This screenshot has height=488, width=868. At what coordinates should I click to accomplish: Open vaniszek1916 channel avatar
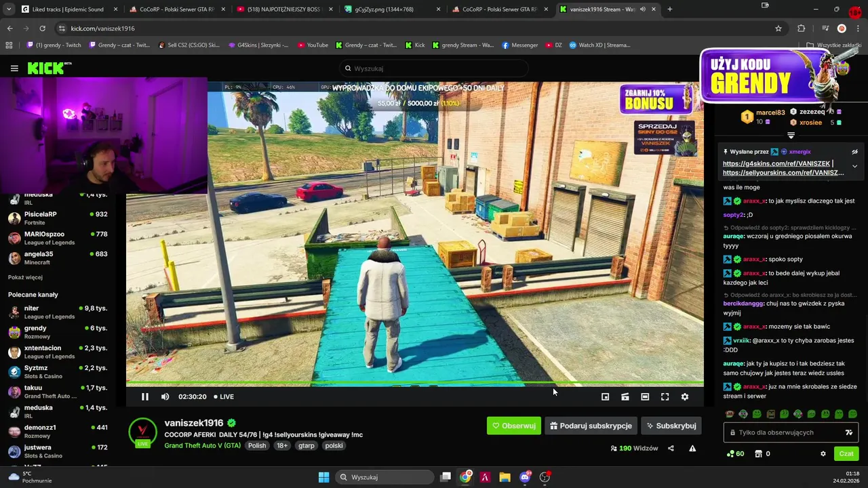point(142,431)
